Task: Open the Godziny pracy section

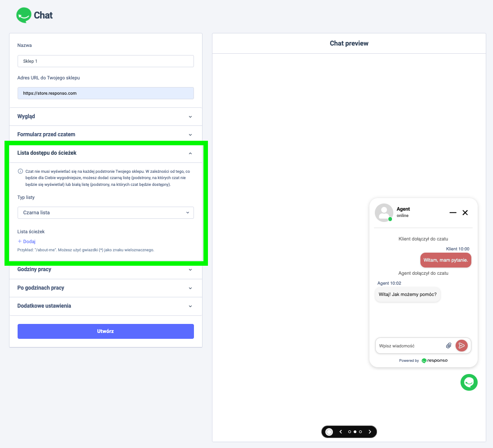Action: point(106,269)
